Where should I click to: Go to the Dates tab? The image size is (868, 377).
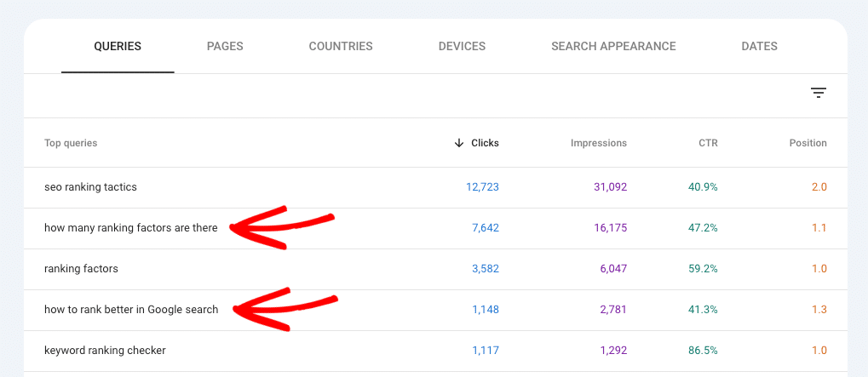click(759, 47)
